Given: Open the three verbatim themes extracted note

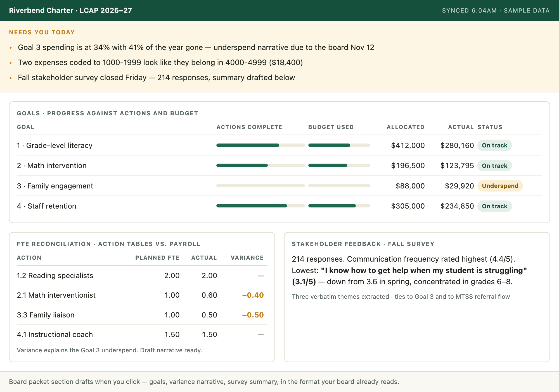Looking at the screenshot, I should [x=401, y=297].
